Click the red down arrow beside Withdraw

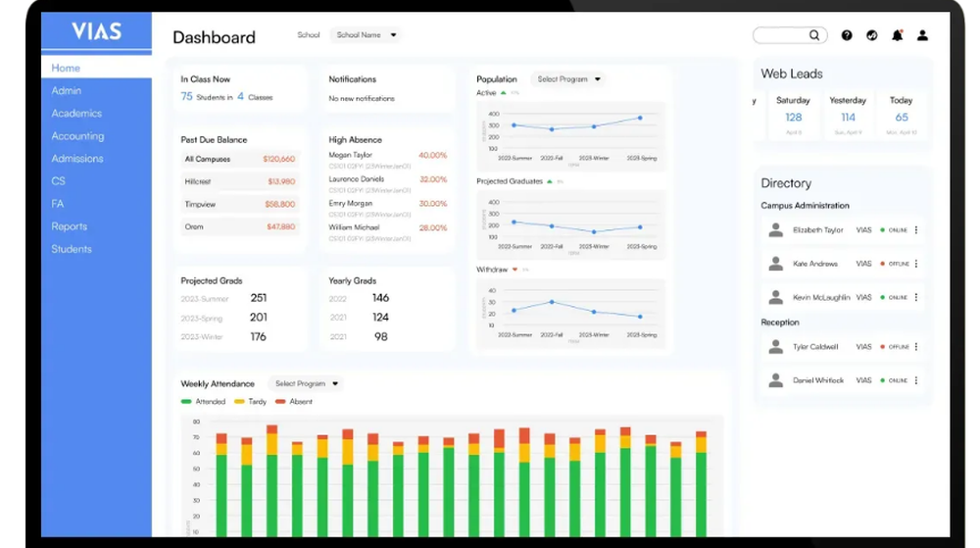(515, 270)
